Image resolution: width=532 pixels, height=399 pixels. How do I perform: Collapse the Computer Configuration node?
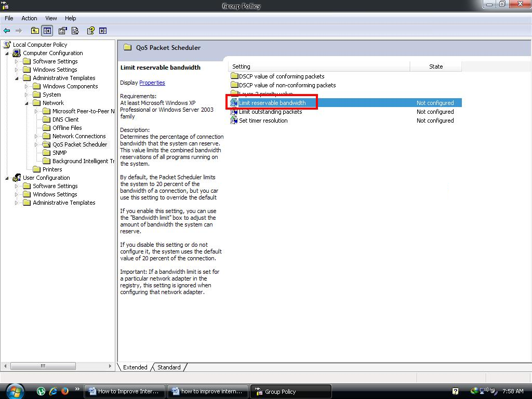pyautogui.click(x=7, y=54)
